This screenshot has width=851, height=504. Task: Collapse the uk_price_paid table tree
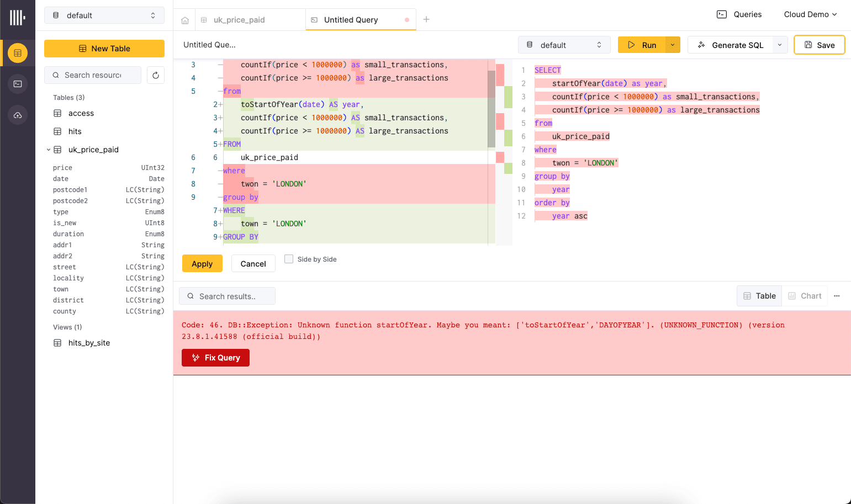click(49, 150)
